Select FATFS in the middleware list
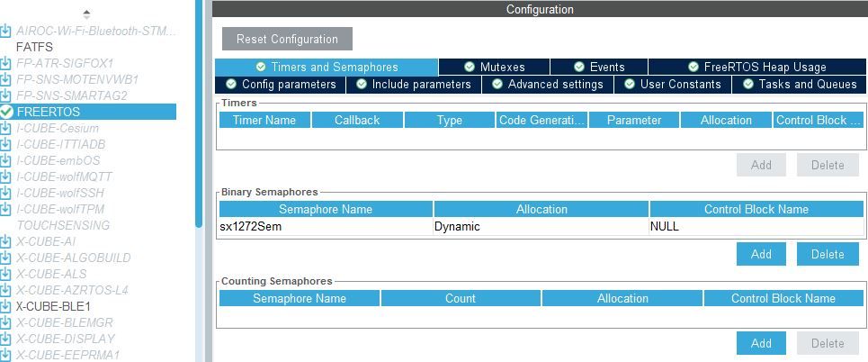 [x=34, y=47]
